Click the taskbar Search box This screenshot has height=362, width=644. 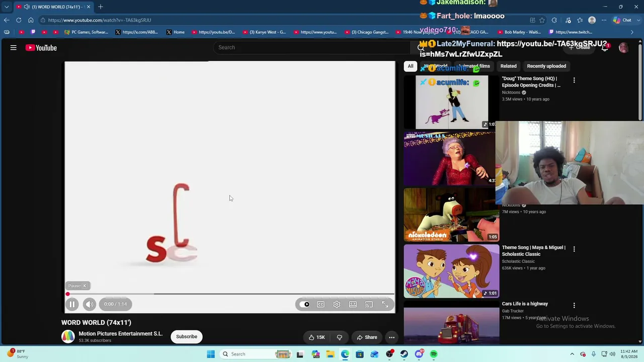pos(256,354)
